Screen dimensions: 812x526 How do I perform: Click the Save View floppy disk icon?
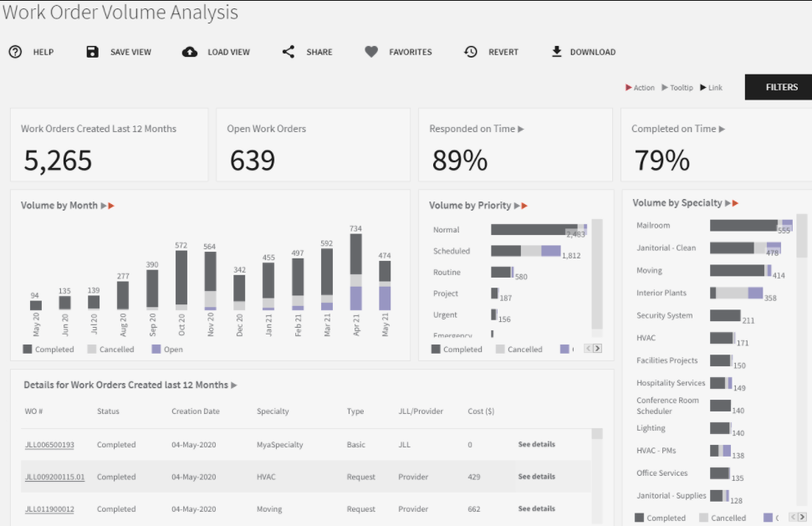click(x=93, y=52)
